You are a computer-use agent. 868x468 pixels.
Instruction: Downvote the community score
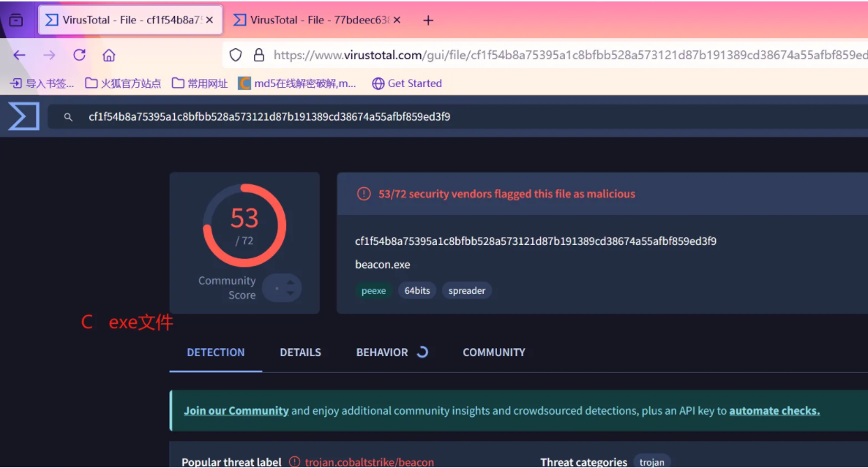click(x=291, y=293)
